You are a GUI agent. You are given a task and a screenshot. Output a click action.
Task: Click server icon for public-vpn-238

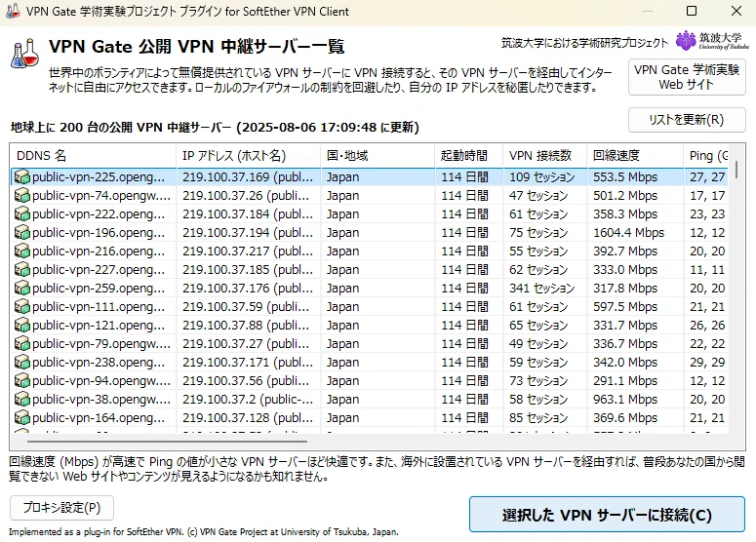(x=22, y=363)
